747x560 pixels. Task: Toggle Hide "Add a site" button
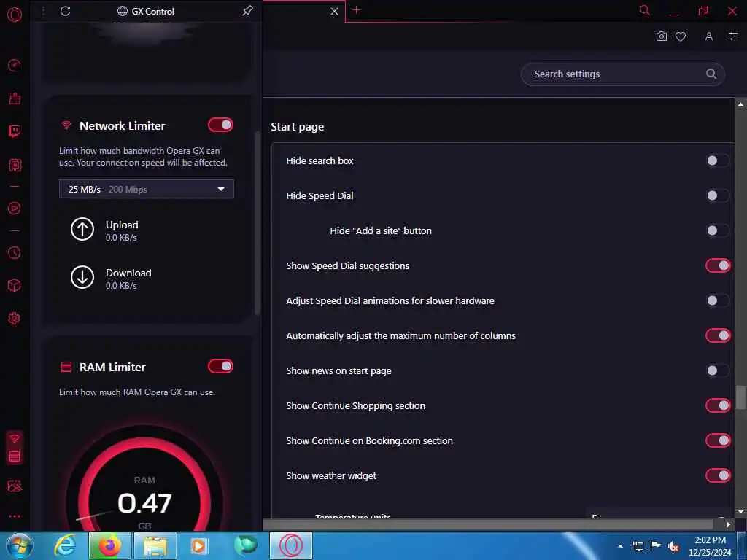pyautogui.click(x=718, y=230)
